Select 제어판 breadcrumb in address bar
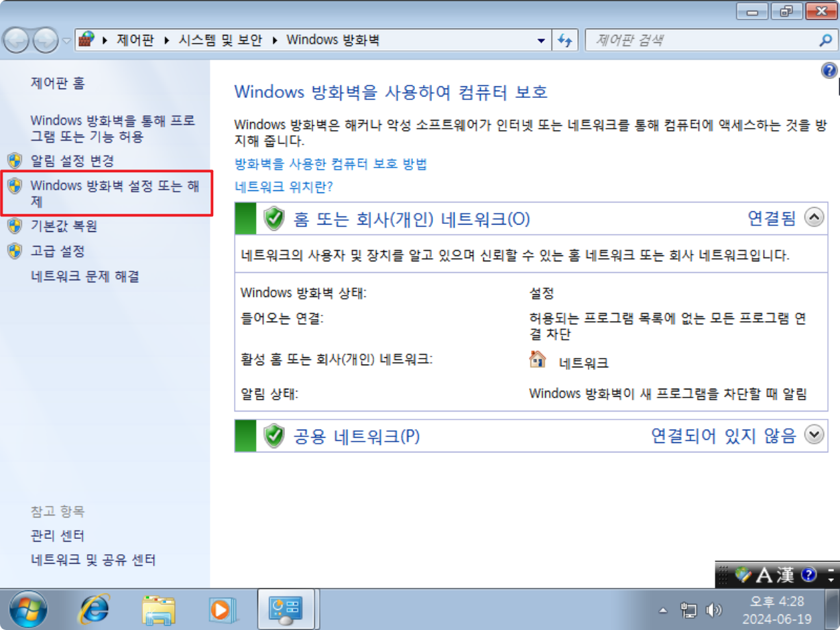 (x=135, y=40)
